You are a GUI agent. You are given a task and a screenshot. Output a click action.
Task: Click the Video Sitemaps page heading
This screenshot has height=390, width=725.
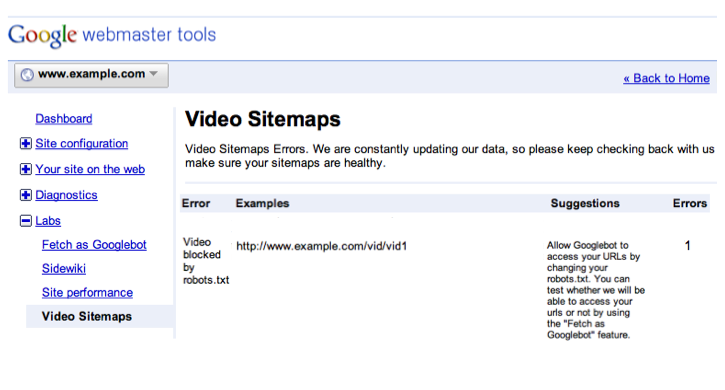pyautogui.click(x=263, y=119)
